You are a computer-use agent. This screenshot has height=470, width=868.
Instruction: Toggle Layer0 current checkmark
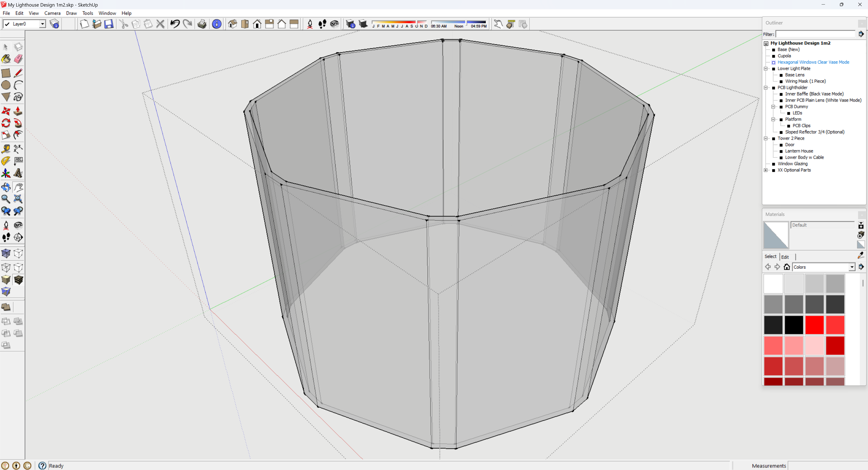click(x=7, y=24)
